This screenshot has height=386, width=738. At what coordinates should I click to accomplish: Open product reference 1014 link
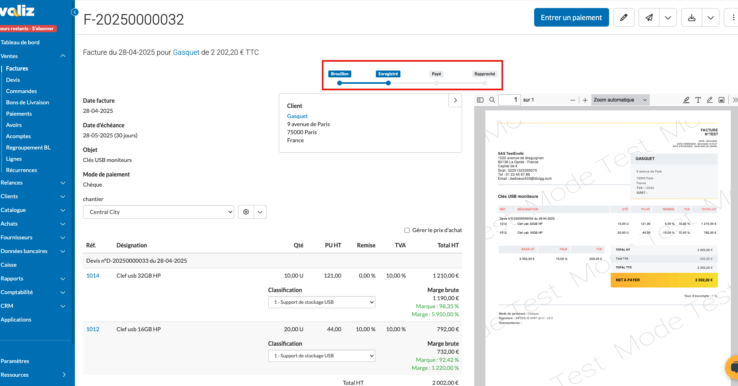point(93,275)
